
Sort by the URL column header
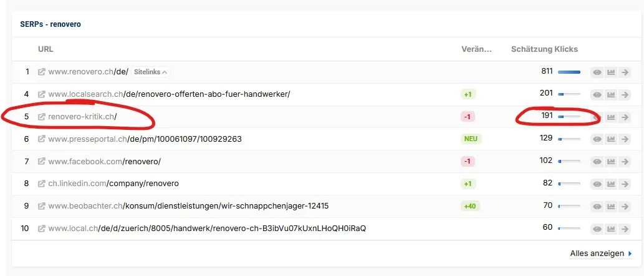46,49
